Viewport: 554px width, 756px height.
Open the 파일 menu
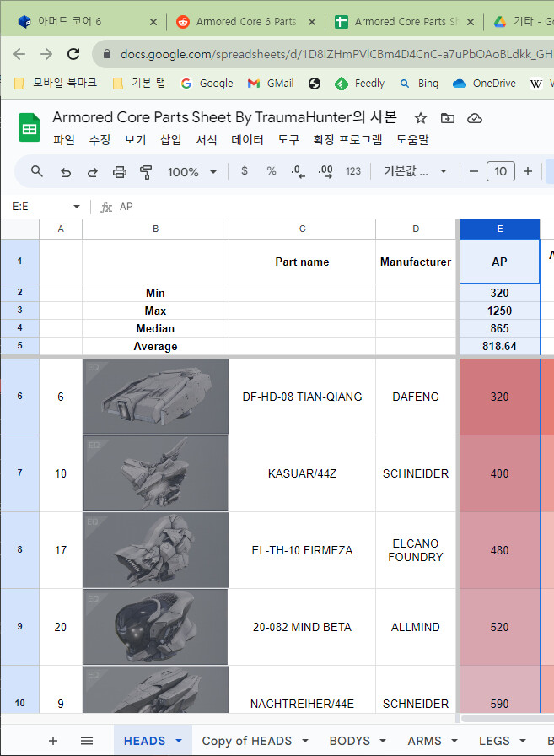click(x=64, y=140)
